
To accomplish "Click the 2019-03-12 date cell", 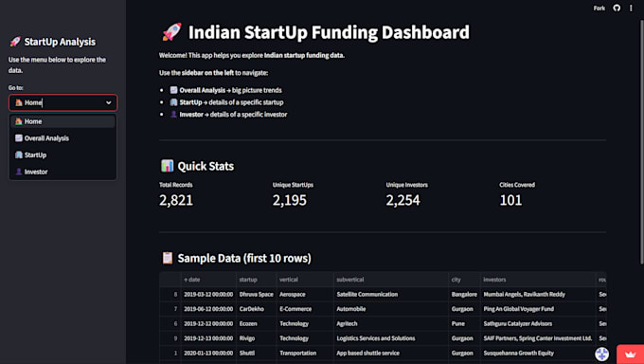I will pyautogui.click(x=208, y=294).
